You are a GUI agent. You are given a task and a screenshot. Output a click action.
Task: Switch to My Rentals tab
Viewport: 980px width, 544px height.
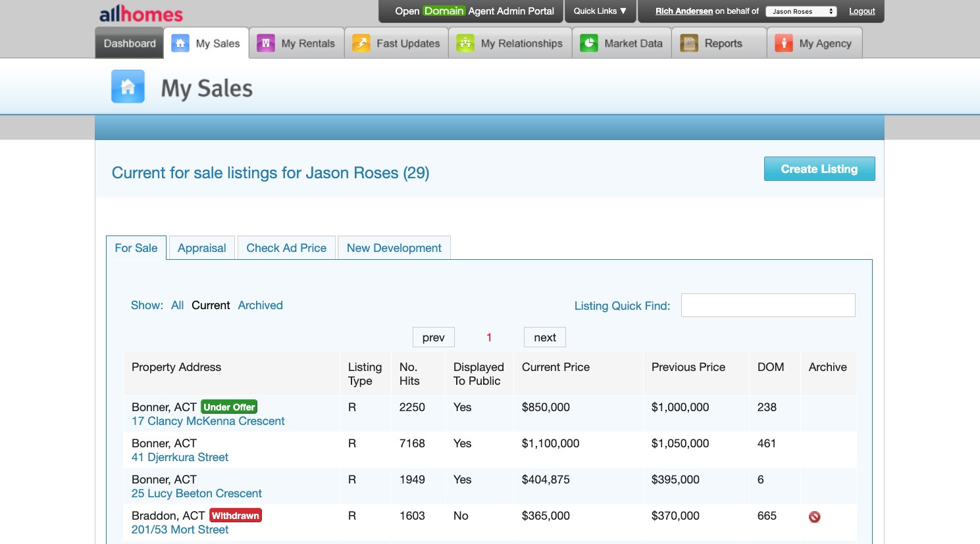click(297, 43)
